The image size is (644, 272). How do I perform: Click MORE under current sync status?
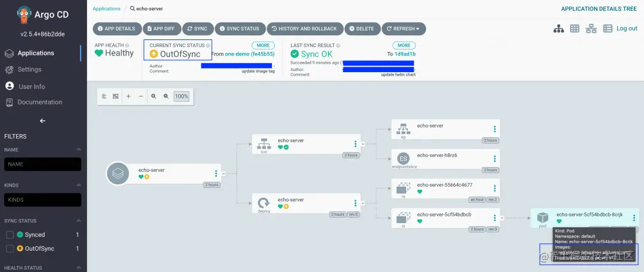click(x=264, y=45)
